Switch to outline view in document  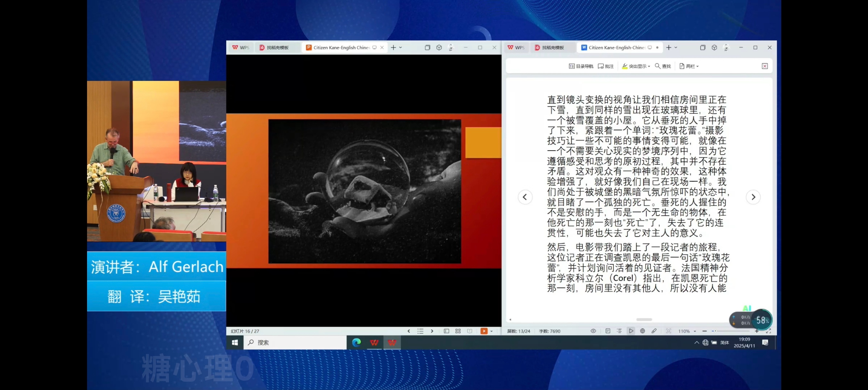pos(619,331)
